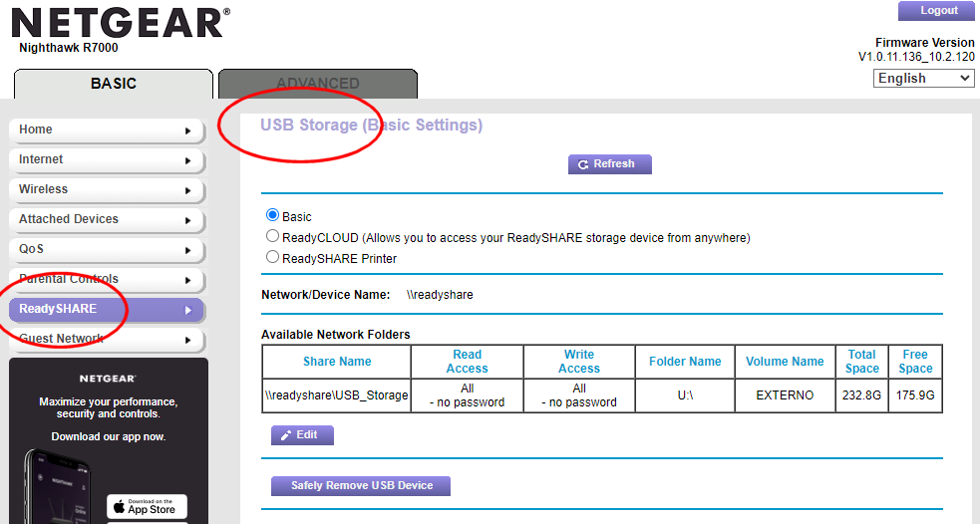
Task: Click Safely Remove USB Device button
Action: click(361, 486)
